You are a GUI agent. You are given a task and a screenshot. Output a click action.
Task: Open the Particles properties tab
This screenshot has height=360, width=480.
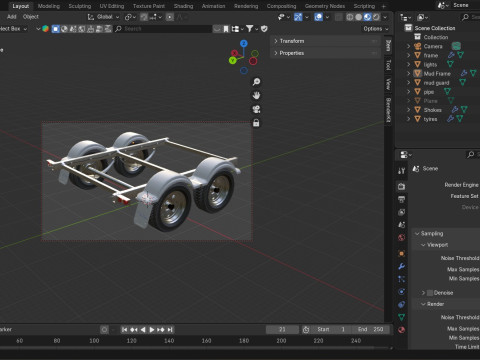click(401, 279)
